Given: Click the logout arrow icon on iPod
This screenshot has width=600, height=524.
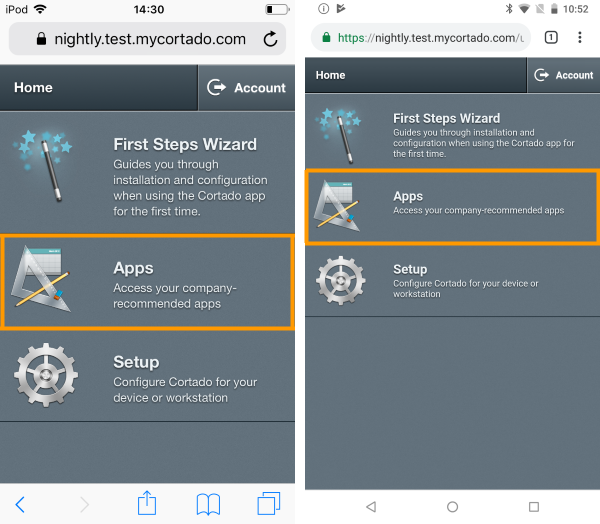Looking at the screenshot, I should coord(216,87).
